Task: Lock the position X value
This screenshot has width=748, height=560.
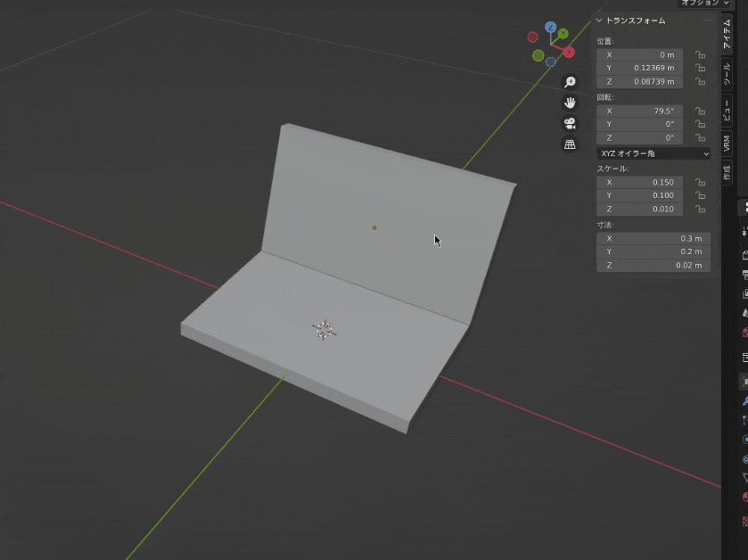Action: pyautogui.click(x=701, y=55)
